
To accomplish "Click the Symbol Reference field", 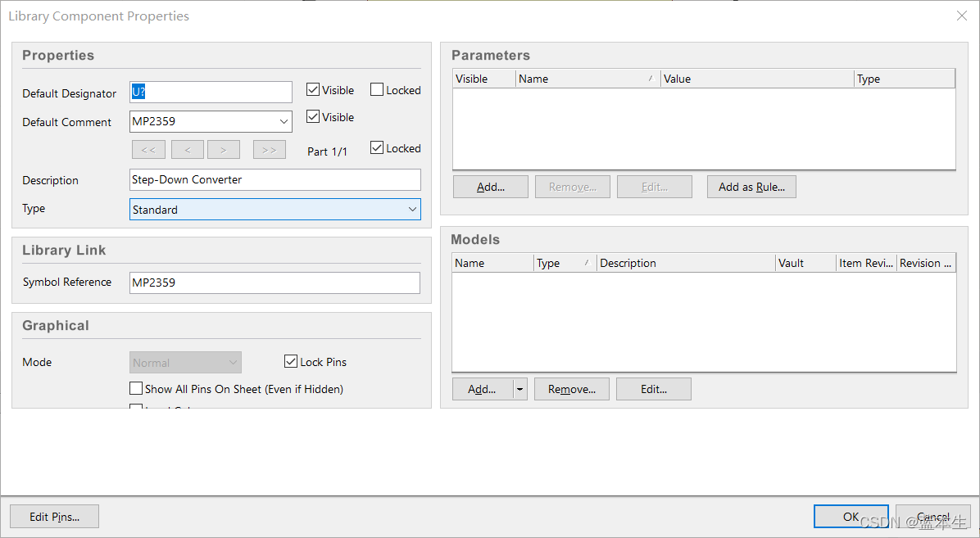I will click(275, 283).
